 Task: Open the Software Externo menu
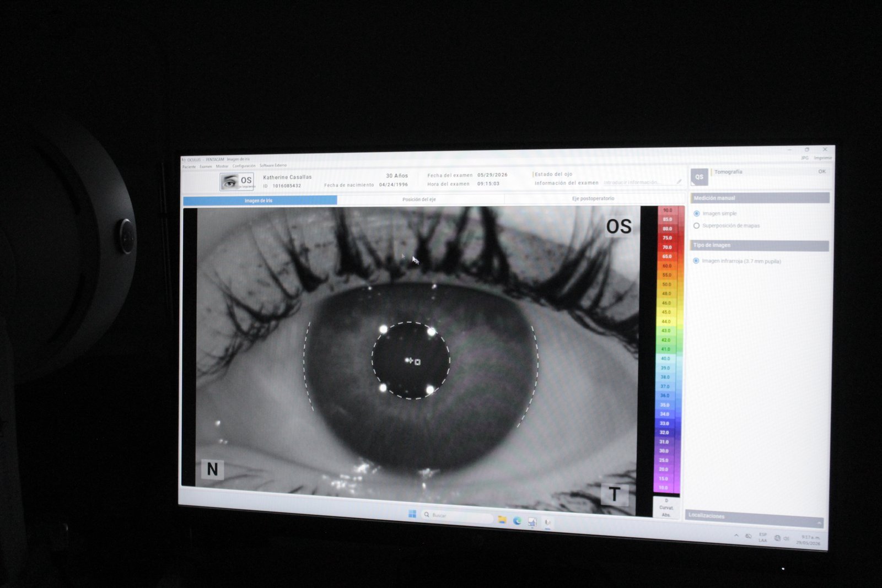tap(273, 165)
